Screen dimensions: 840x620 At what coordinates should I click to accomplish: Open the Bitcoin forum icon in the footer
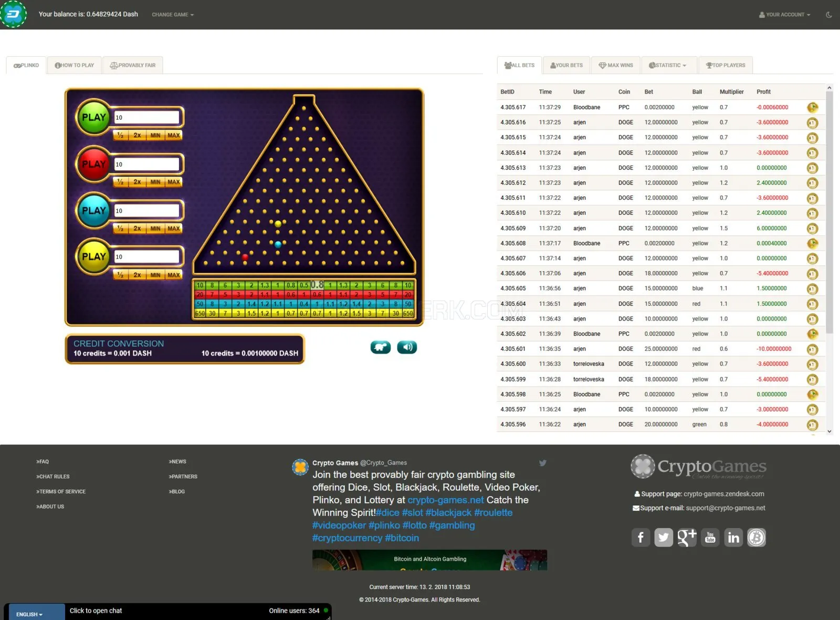point(757,538)
